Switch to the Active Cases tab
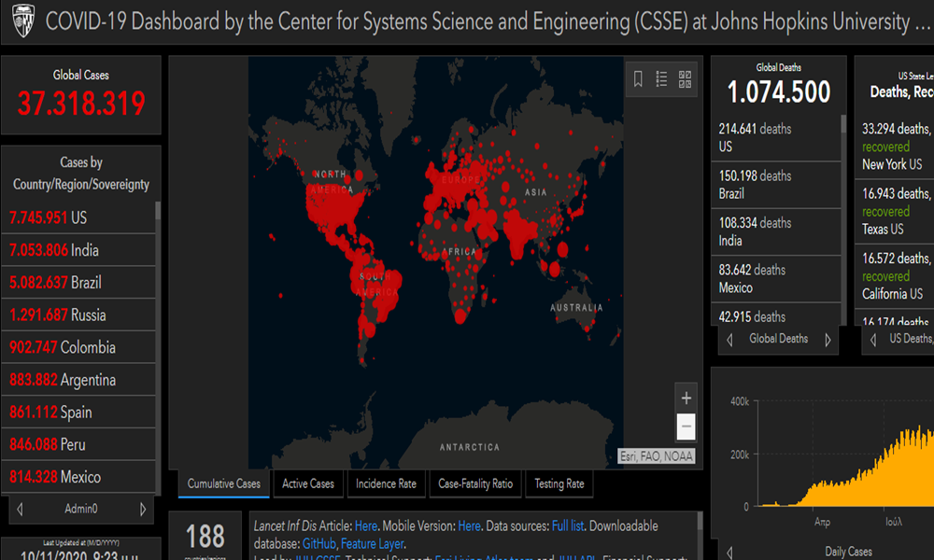The width and height of the screenshot is (934, 560). pos(308,483)
